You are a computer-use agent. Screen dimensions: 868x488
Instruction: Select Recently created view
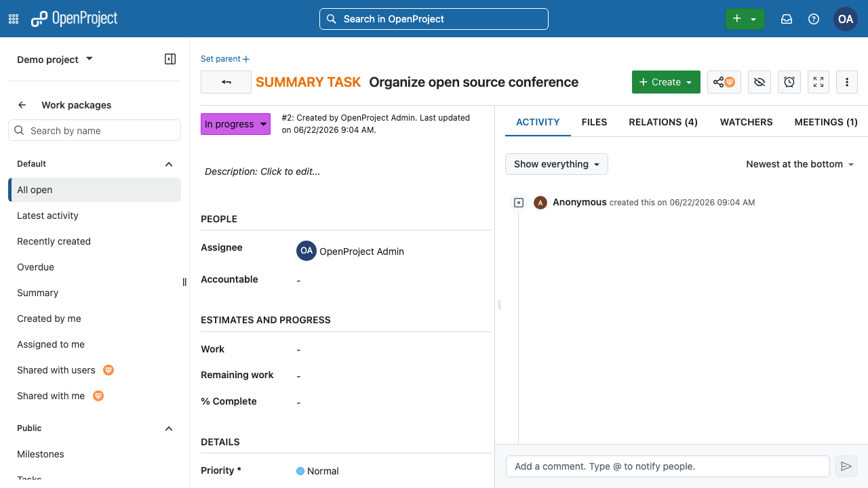click(95, 241)
